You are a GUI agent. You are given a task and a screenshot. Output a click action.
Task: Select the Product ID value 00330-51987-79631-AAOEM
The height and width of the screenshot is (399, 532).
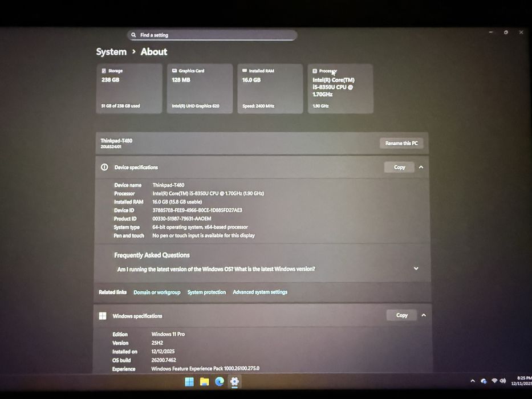tap(182, 218)
